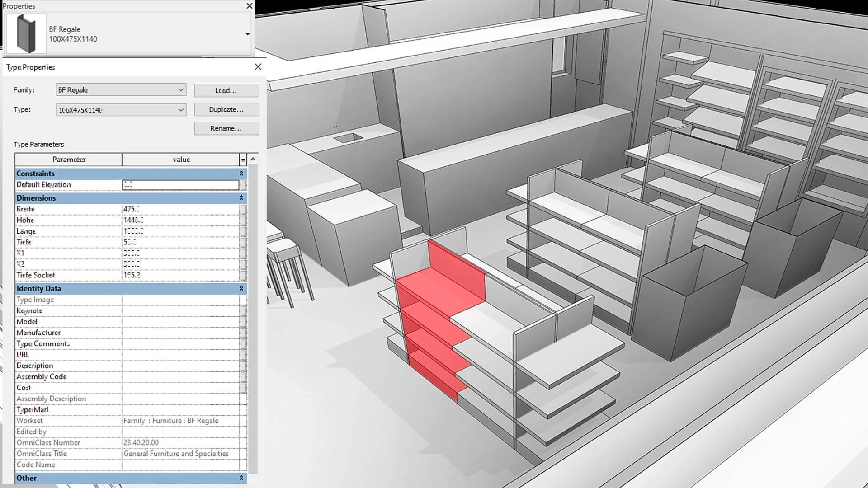Viewport: 868px width, 488px height.
Task: Click the scrollbar up arrow beside the parameter list
Action: [253, 160]
